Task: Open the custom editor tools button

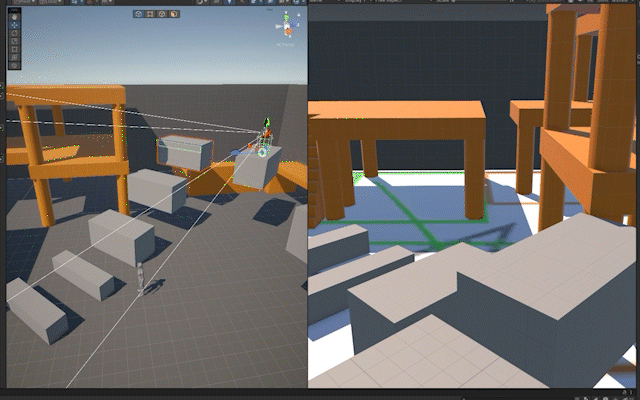Action: pyautogui.click(x=15, y=66)
